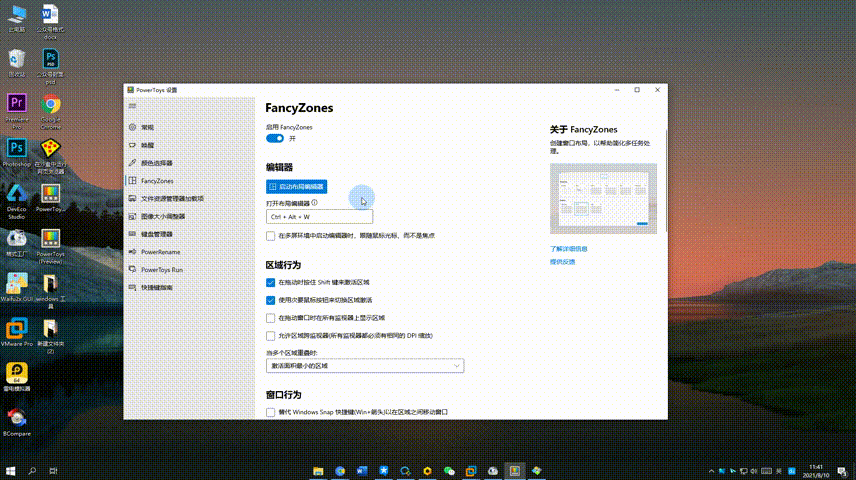This screenshot has height=480, width=856.
Task: Open Task View on the taskbar
Action: pyautogui.click(x=53, y=471)
